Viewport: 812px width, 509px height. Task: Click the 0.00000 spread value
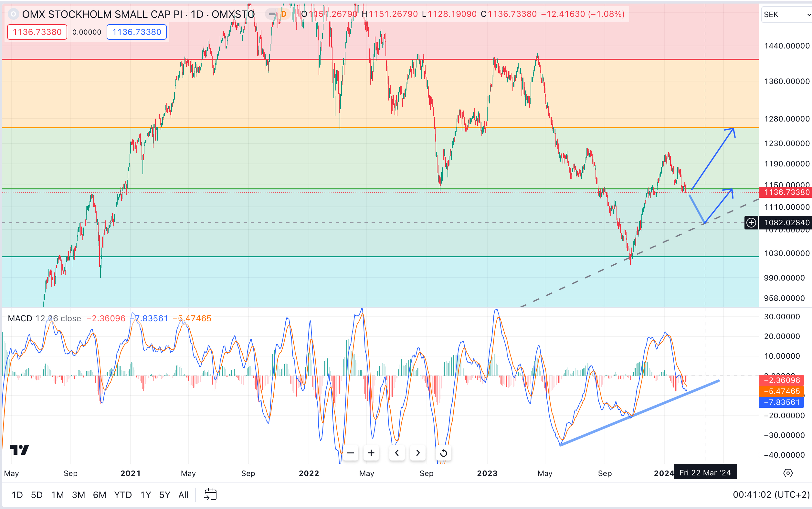click(87, 32)
